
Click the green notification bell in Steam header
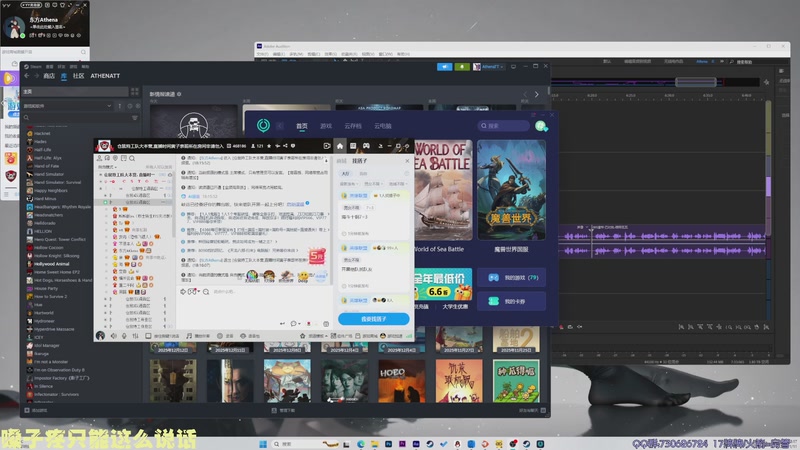pyautogui.click(x=462, y=67)
